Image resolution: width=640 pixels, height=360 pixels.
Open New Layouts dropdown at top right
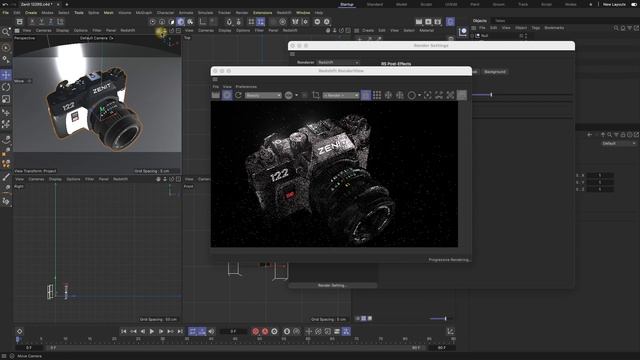pyautogui.click(x=614, y=4)
